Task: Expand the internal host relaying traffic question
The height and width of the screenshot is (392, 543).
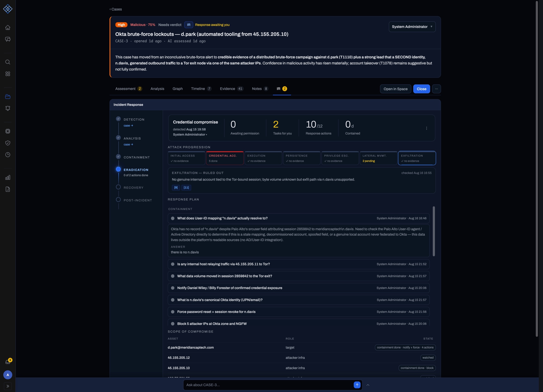Action: [x=299, y=264]
